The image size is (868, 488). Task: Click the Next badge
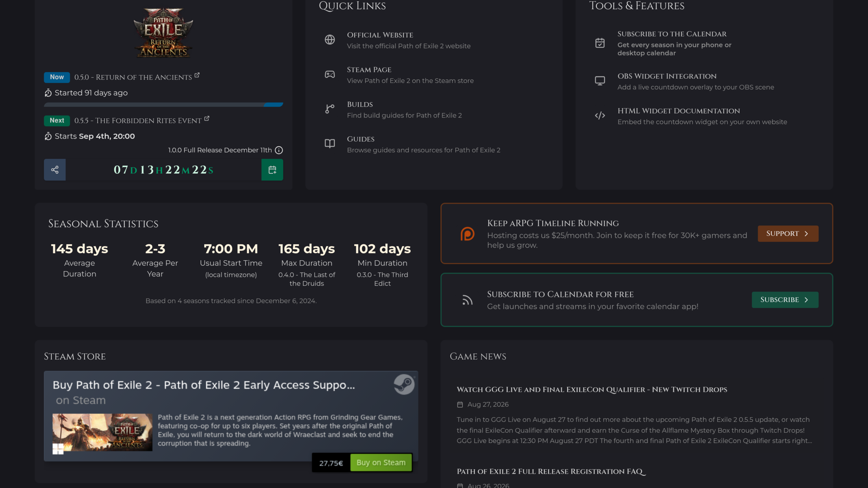pyautogui.click(x=57, y=121)
